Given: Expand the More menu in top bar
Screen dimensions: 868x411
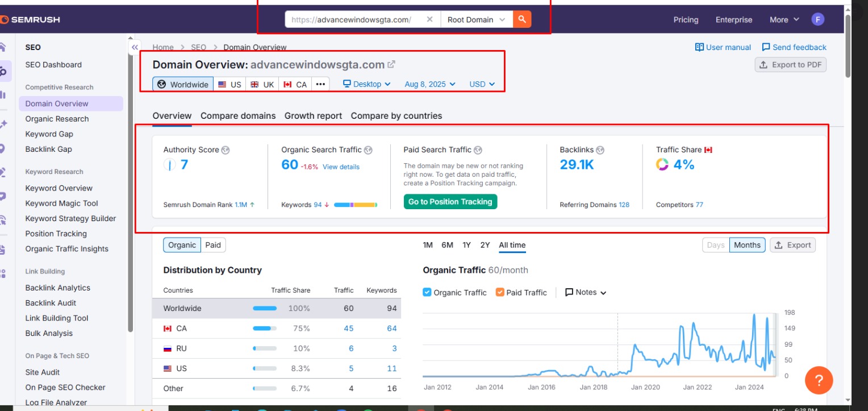Looking at the screenshot, I should 784,20.
